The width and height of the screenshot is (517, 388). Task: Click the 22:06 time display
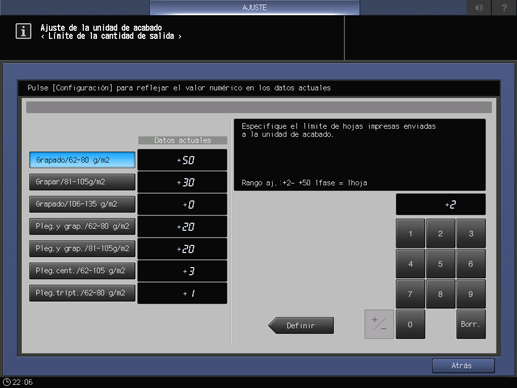(23, 382)
